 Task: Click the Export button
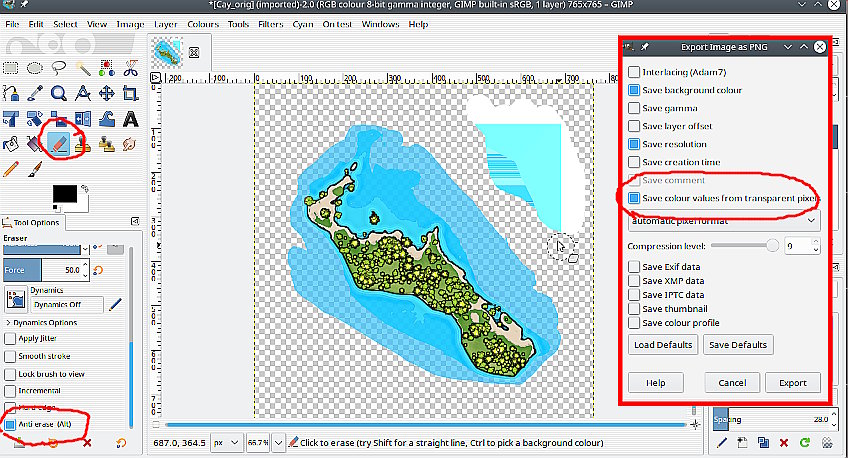pos(793,383)
